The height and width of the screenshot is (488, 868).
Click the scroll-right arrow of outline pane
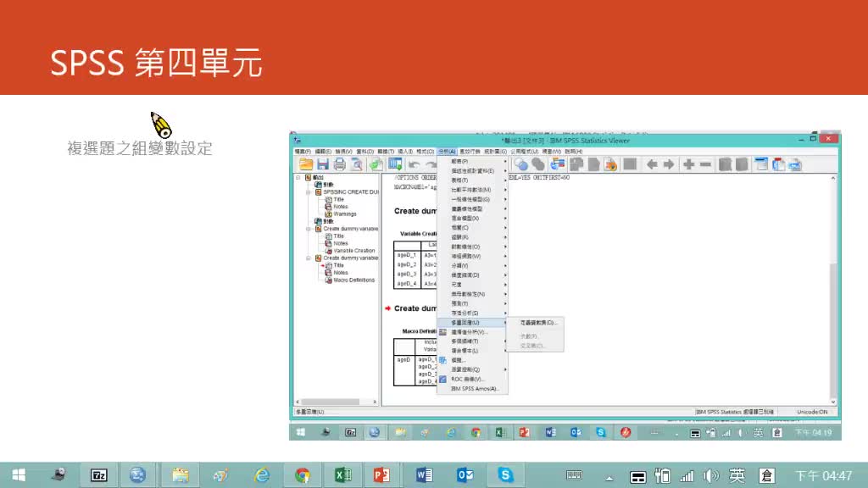click(x=375, y=402)
